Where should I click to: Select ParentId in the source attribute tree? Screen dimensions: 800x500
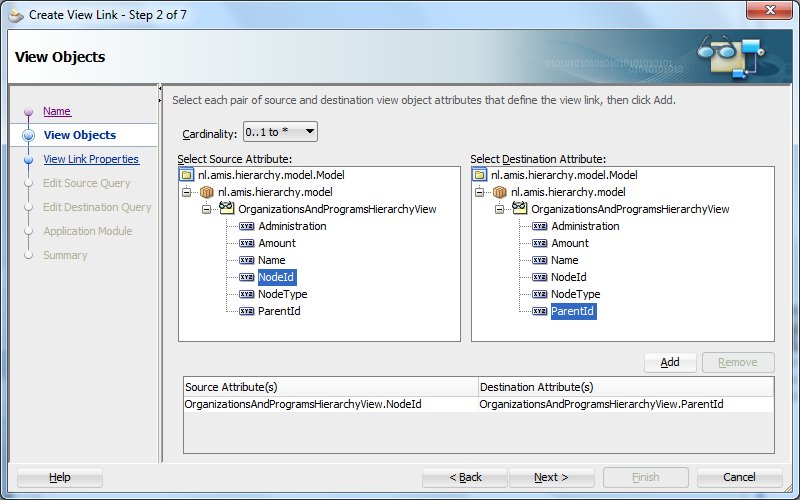coord(279,311)
